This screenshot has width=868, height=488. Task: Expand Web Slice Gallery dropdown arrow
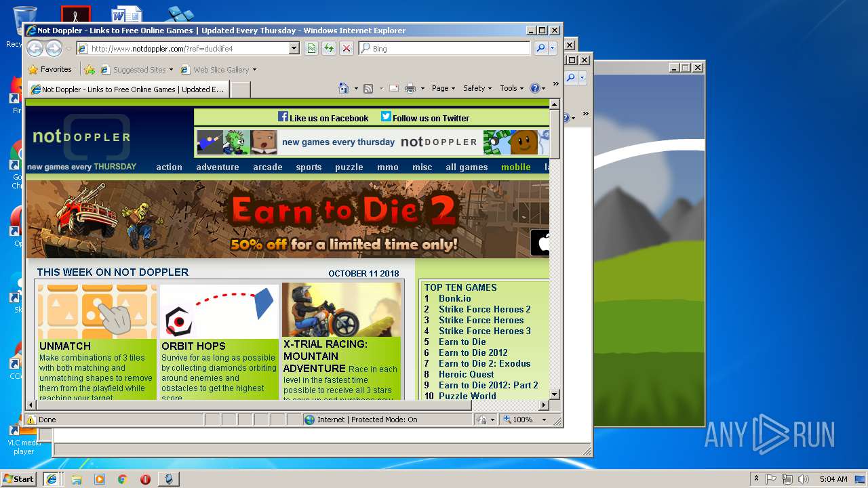point(254,70)
